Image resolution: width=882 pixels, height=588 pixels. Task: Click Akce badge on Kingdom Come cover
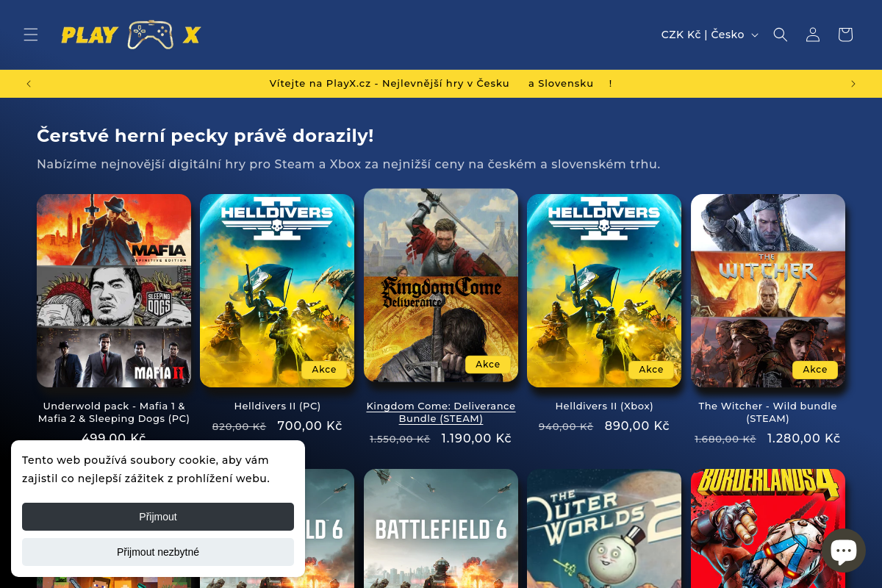[488, 365]
